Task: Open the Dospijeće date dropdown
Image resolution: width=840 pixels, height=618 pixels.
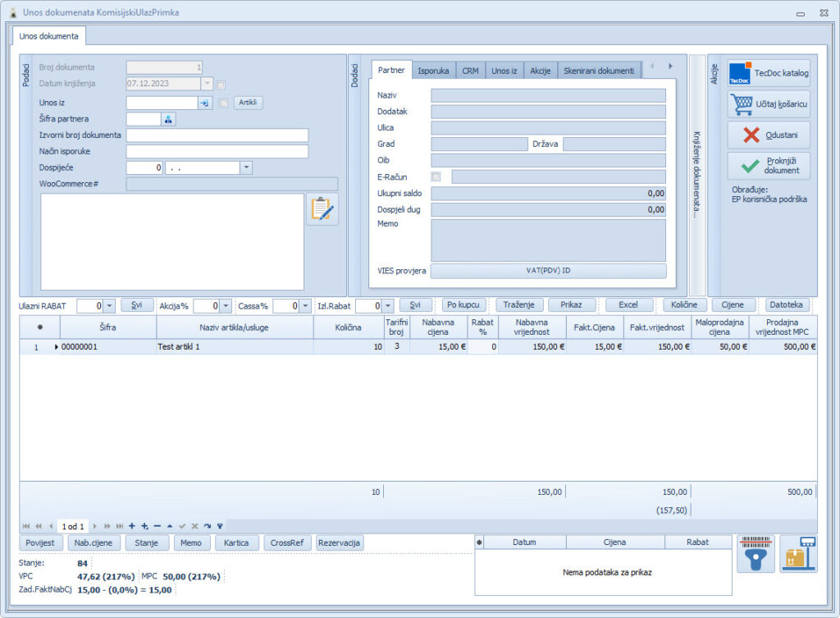Action: 246,167
